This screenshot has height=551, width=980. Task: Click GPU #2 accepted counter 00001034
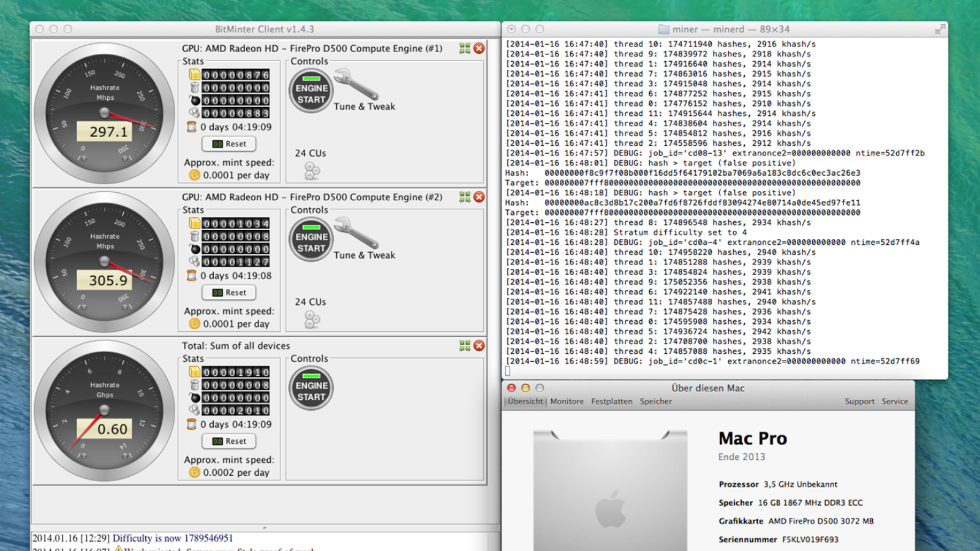click(236, 223)
